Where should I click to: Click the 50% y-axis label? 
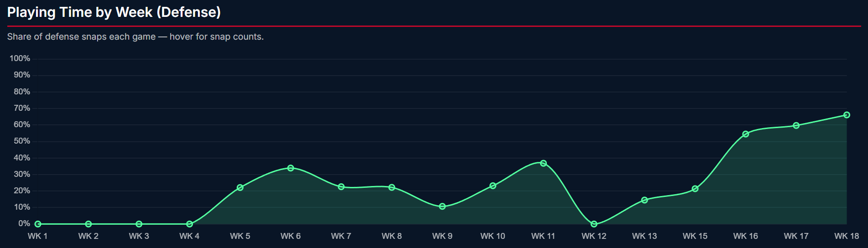pos(22,141)
